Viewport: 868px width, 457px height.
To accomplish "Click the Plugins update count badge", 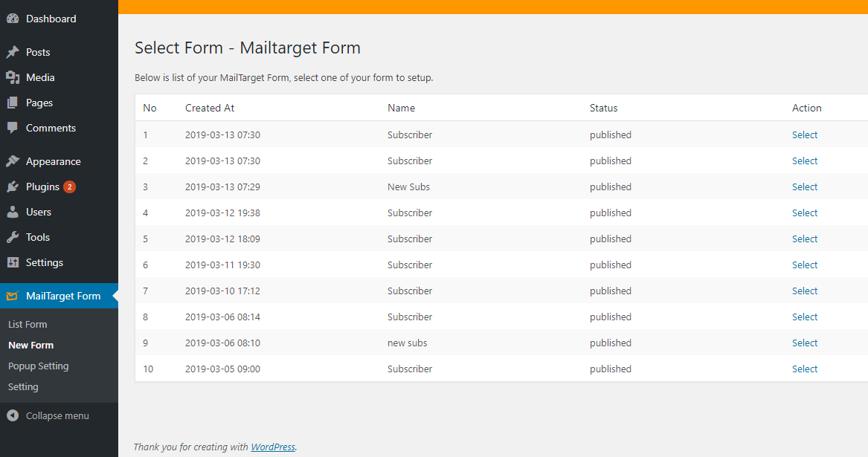I will tap(69, 187).
